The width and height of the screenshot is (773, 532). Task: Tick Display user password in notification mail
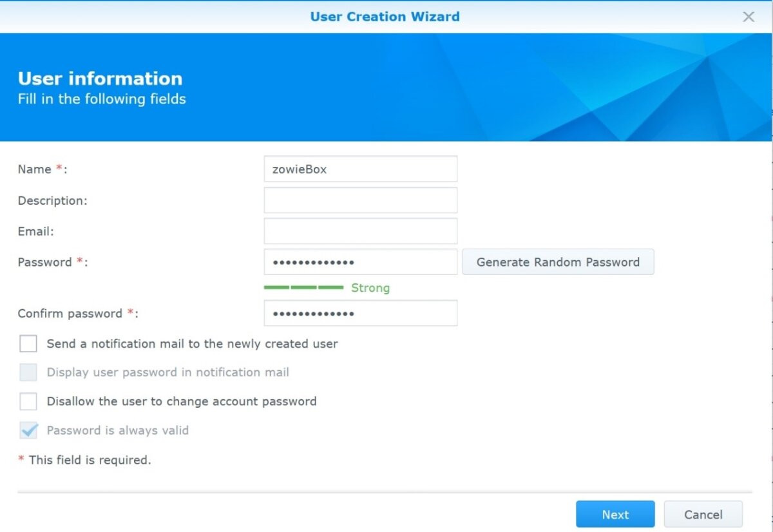point(28,372)
